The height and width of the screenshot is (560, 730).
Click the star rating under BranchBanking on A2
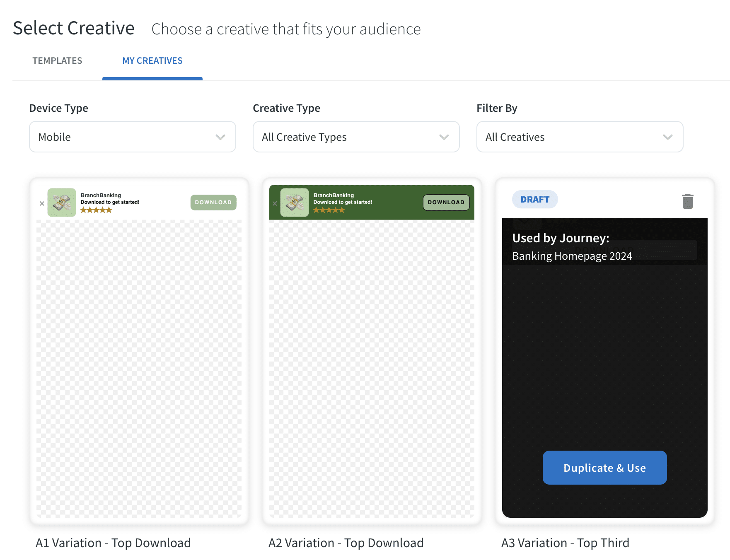pyautogui.click(x=329, y=210)
